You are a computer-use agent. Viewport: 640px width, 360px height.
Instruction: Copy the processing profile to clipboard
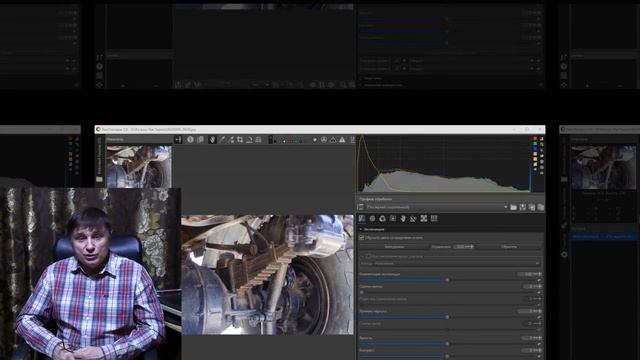pos(532,207)
